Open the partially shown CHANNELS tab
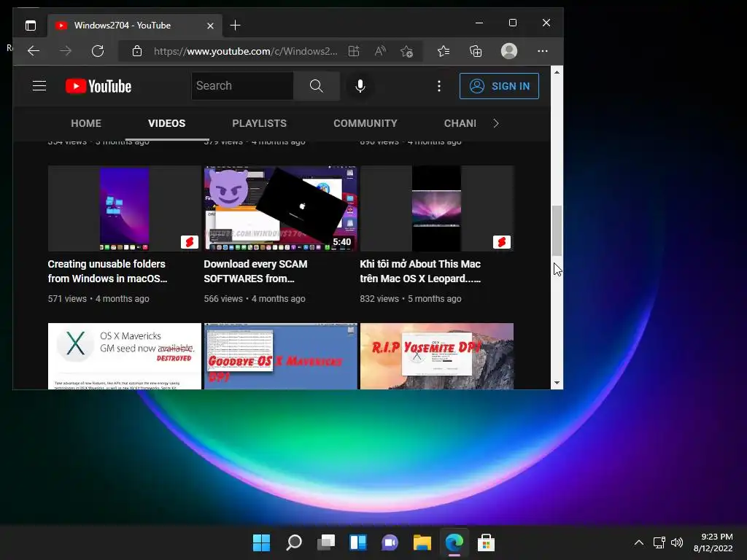Screen dimensions: 747x560 click(460, 123)
